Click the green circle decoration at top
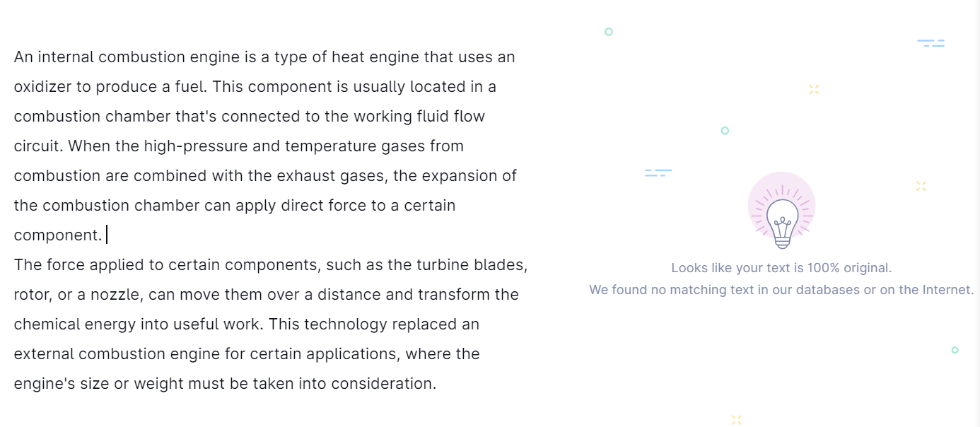 [609, 32]
